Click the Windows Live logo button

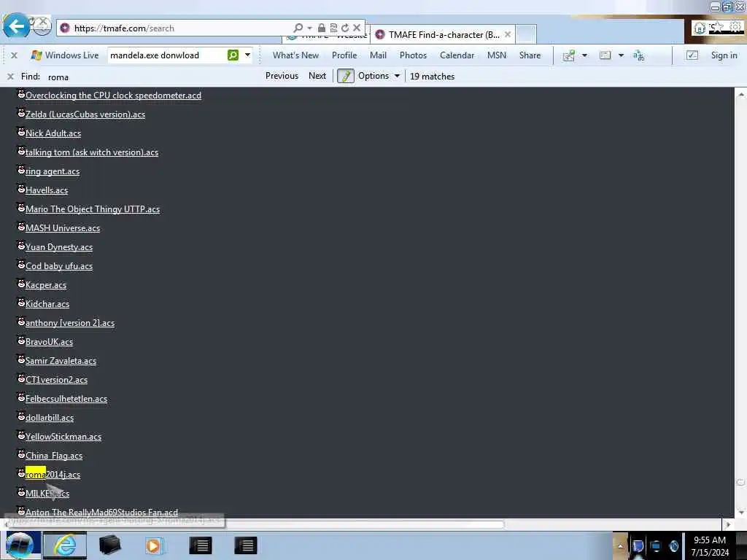point(64,55)
